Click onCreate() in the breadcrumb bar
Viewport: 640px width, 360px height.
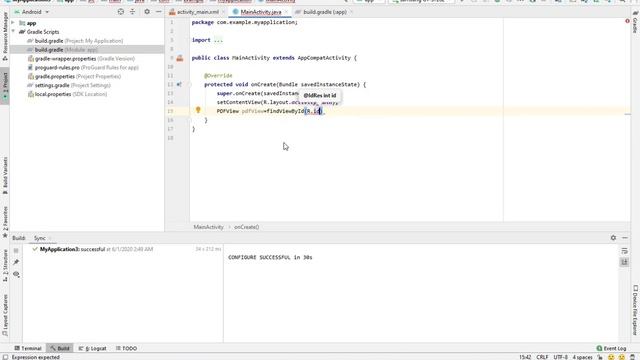(247, 227)
